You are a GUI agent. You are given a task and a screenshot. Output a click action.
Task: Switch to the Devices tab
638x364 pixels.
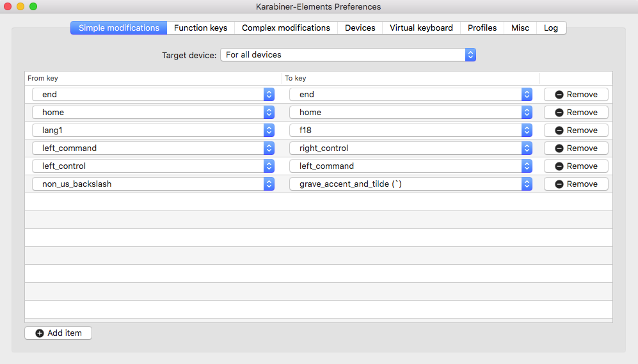click(360, 28)
